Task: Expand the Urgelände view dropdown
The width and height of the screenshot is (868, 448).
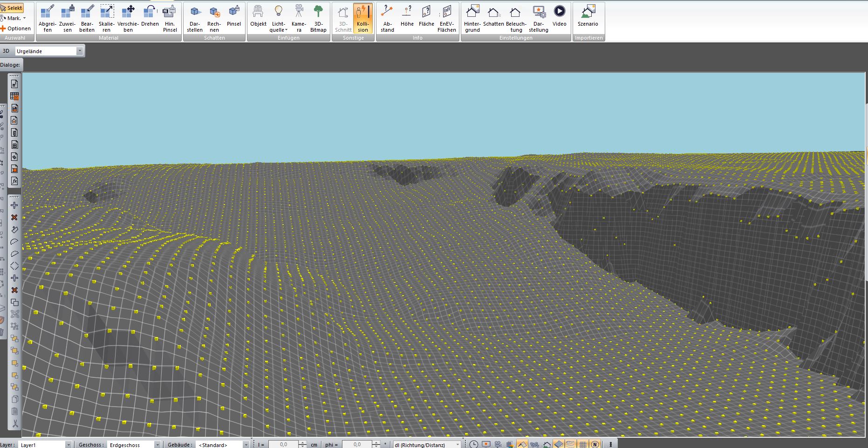Action: 80,51
